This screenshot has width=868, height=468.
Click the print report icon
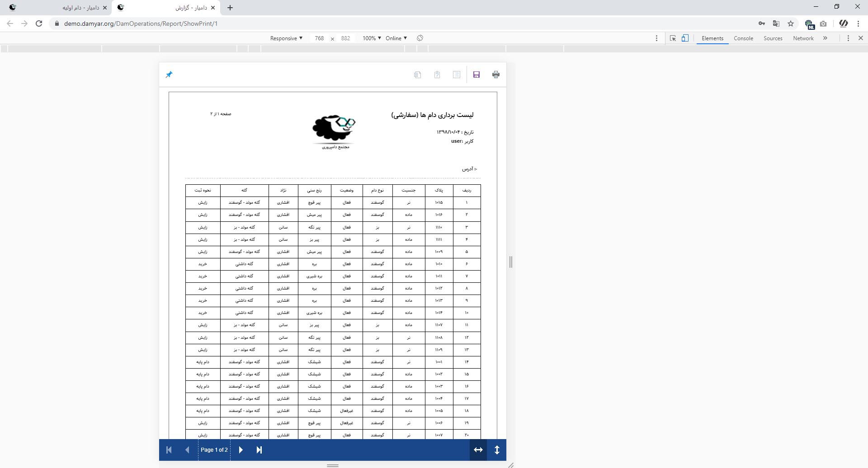[495, 75]
